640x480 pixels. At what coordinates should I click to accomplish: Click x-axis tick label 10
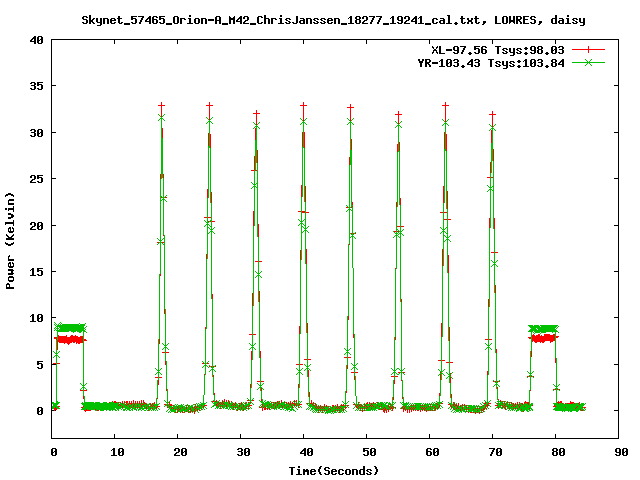(x=117, y=452)
